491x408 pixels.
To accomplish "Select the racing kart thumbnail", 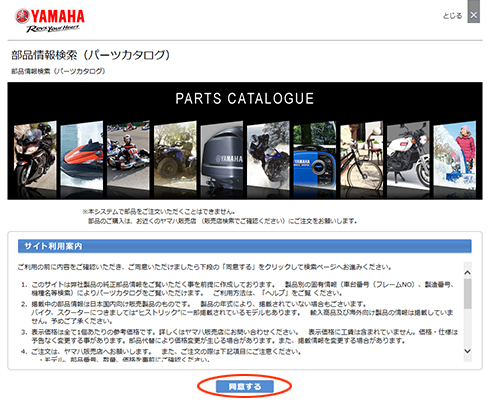I will 128,155.
